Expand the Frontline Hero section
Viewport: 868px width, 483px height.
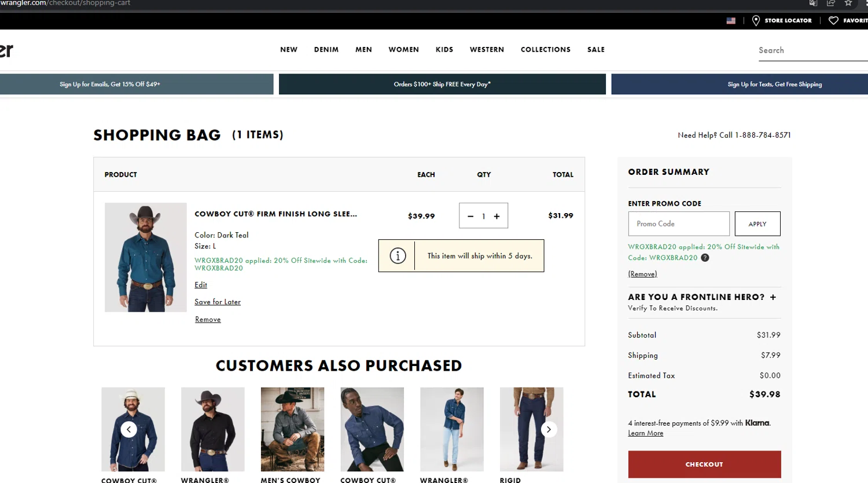tap(773, 297)
